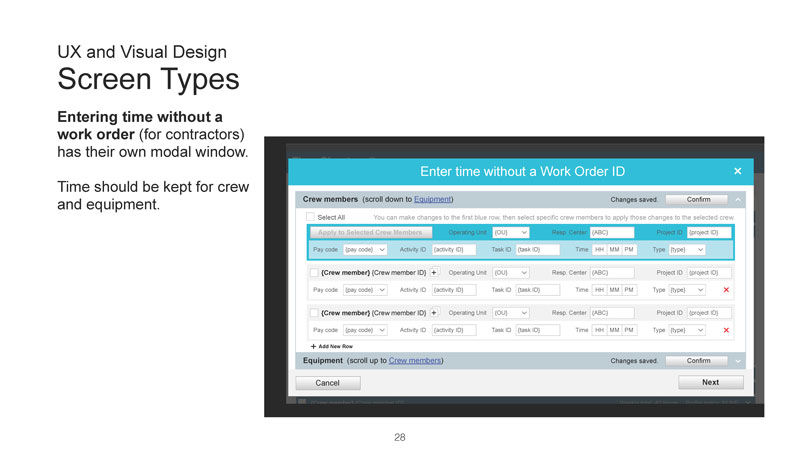Image resolution: width=800 pixels, height=450 pixels.
Task: Open Type dropdown for first crew member
Action: [686, 290]
